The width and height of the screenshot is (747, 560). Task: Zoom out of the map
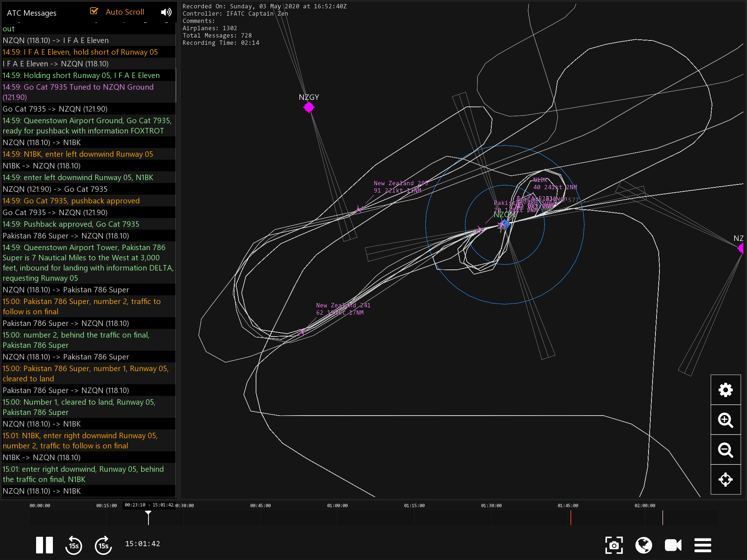725,450
